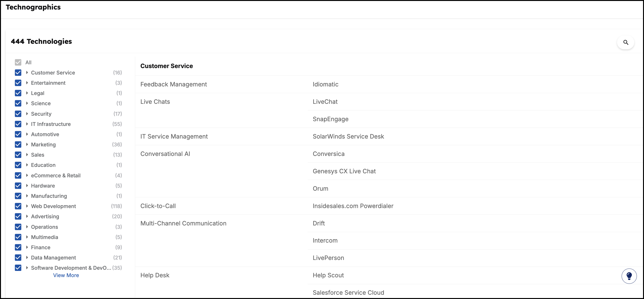The width and height of the screenshot is (644, 299).
Task: Uncheck the Customer Service checkbox
Action: (18, 73)
